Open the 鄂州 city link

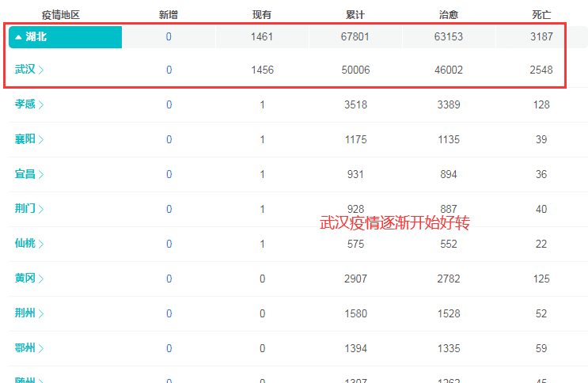[x=25, y=348]
